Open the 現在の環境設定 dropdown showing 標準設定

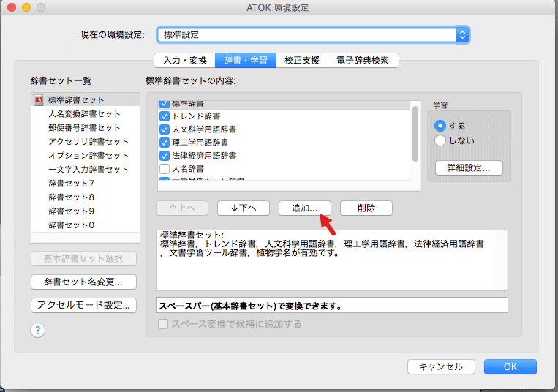tap(313, 35)
